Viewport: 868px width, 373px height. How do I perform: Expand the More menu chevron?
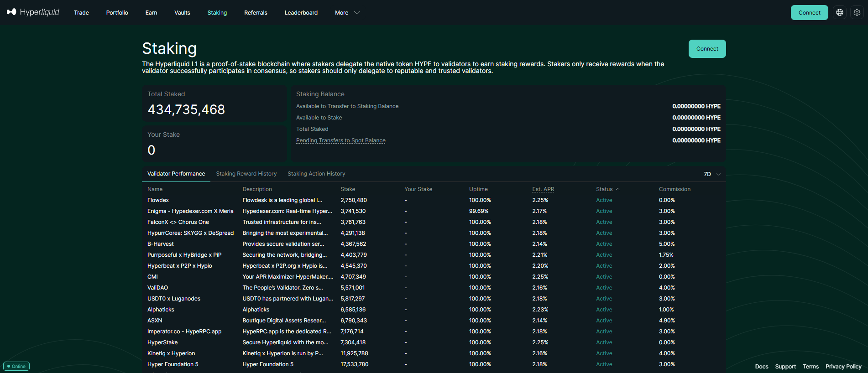pyautogui.click(x=357, y=13)
